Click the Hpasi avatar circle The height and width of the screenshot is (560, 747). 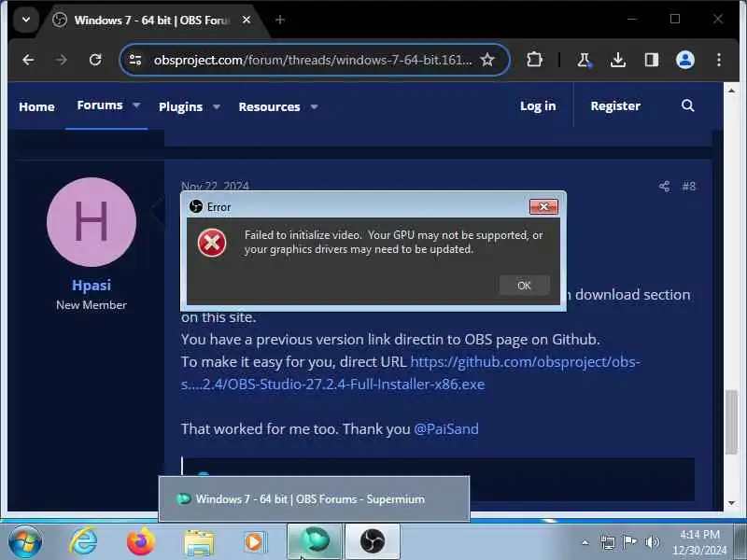[92, 222]
